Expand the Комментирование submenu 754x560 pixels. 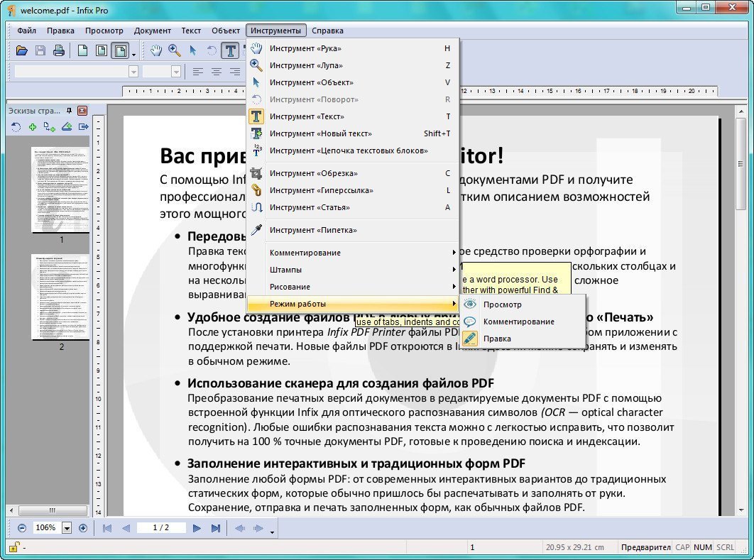tap(353, 253)
